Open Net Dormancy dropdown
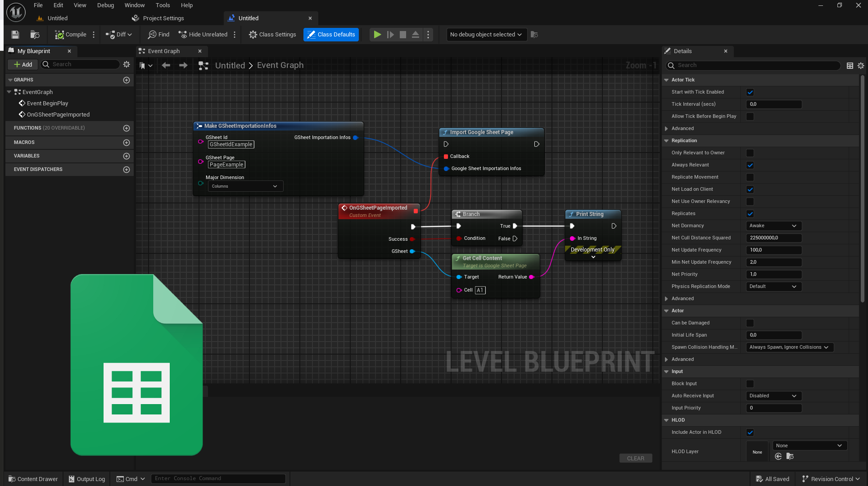The width and height of the screenshot is (868, 486). [x=773, y=226]
